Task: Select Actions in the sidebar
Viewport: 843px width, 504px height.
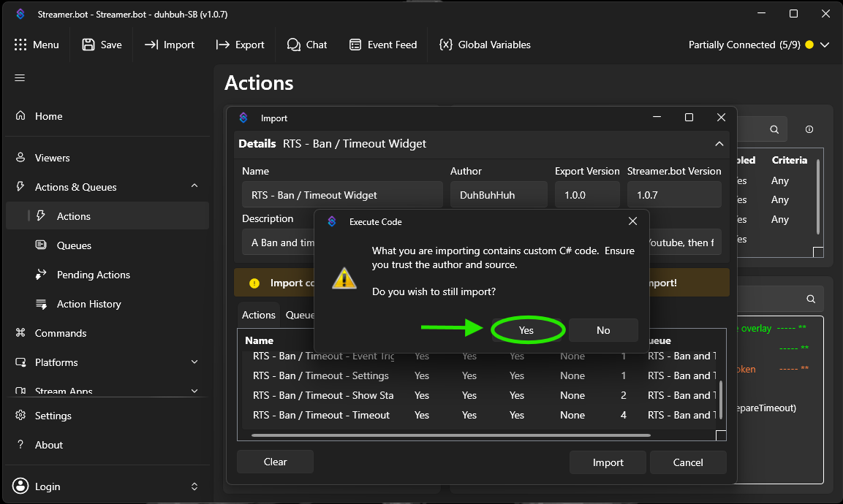Action: coord(107,216)
